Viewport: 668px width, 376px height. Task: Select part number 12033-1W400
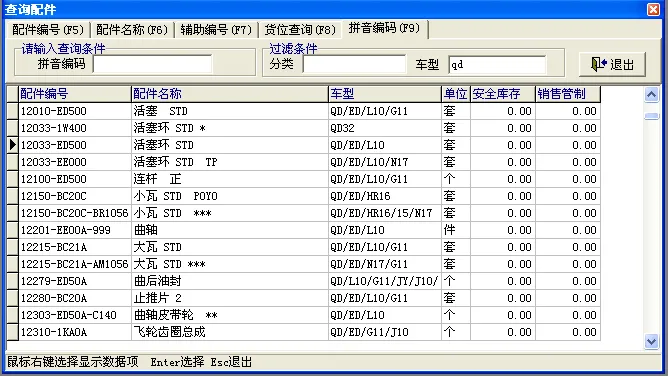pyautogui.click(x=54, y=128)
